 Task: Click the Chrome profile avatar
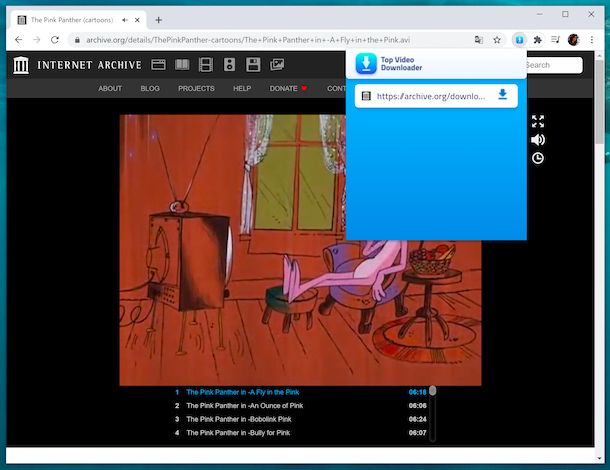pos(573,40)
